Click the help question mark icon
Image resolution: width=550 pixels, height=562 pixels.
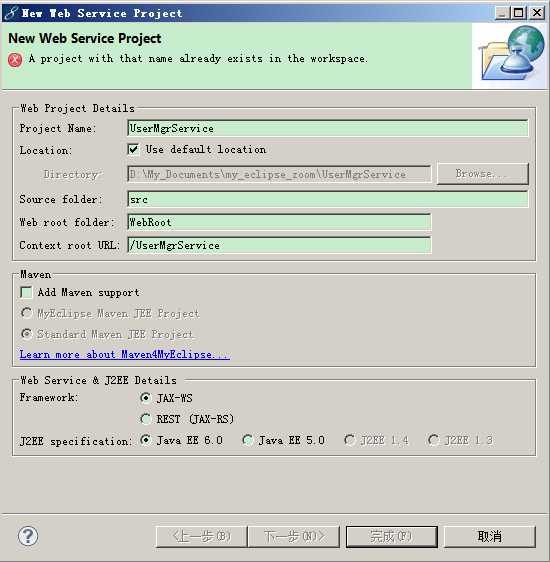[28, 536]
